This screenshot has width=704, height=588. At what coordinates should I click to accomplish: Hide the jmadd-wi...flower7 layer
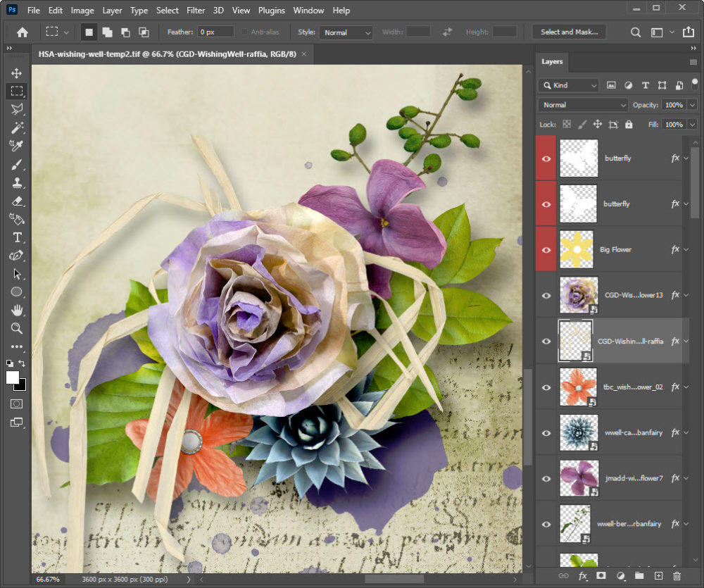click(546, 478)
